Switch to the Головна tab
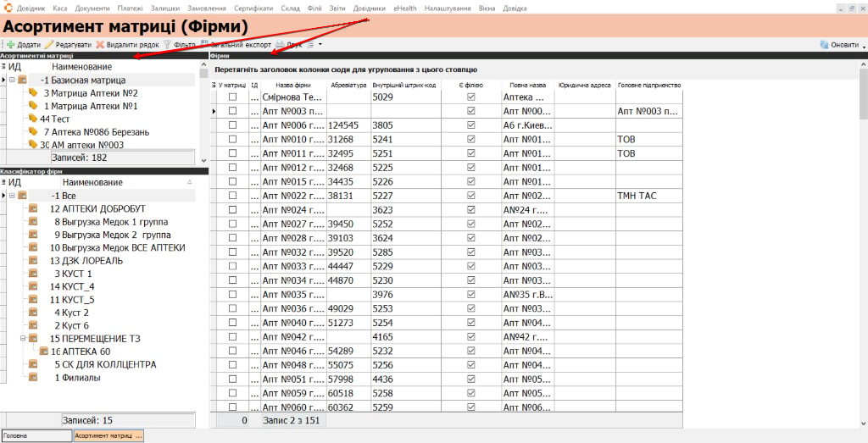 tap(37, 436)
